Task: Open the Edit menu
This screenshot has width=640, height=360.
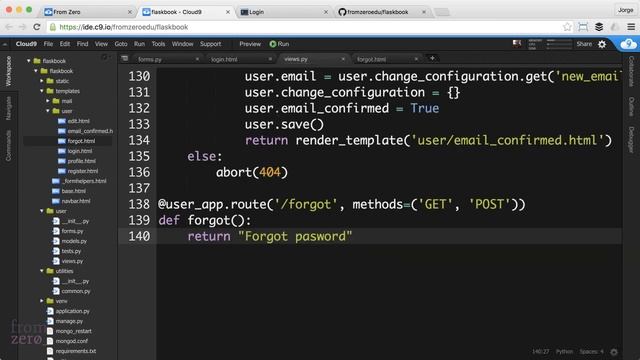Action: click(64, 44)
